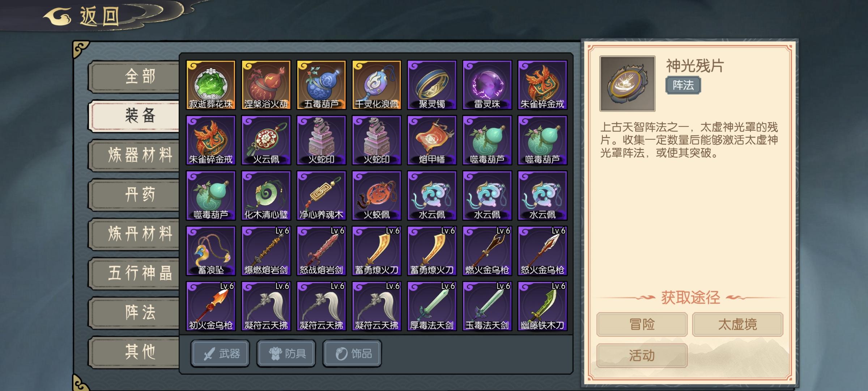
Task: Pick the 化木清心璧 jade disc item
Action: [x=266, y=195]
